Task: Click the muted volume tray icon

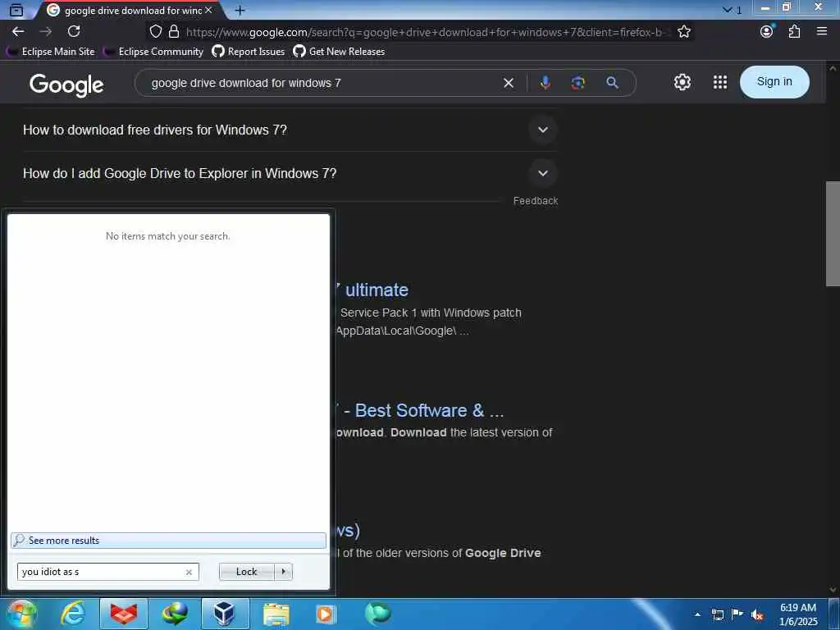Action: tap(757, 615)
